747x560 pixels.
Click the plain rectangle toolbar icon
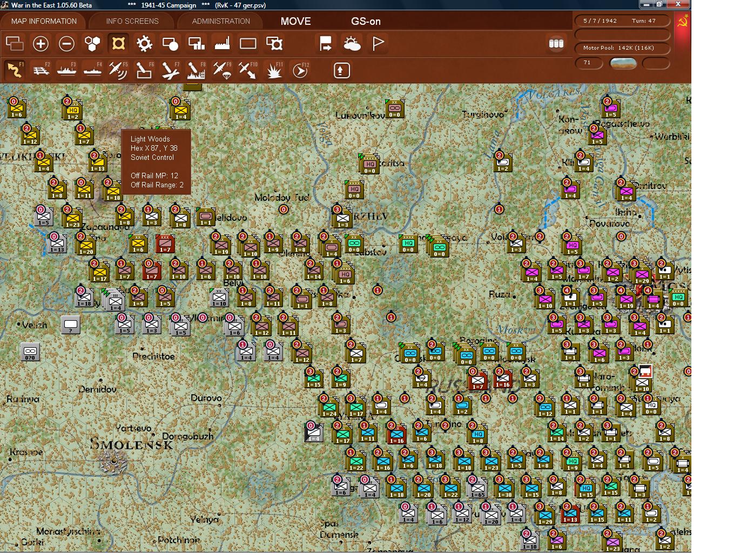248,43
